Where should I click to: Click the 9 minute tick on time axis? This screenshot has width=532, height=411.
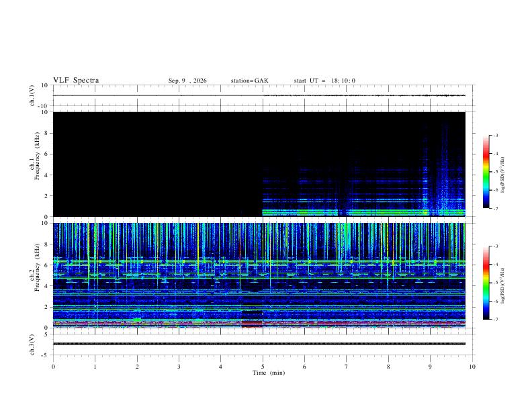click(x=430, y=367)
